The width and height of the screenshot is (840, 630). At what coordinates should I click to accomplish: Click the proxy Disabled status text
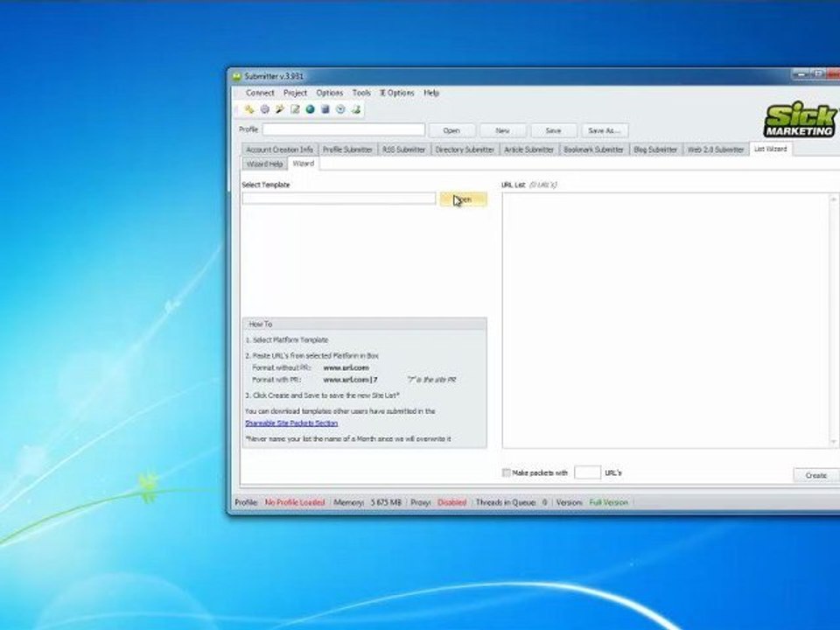tap(451, 502)
